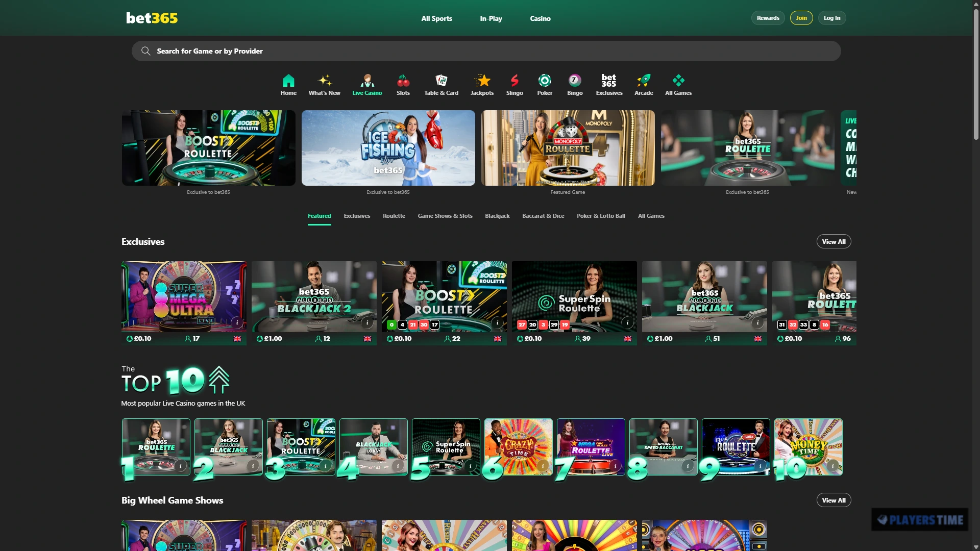The height and width of the screenshot is (551, 980).
Task: Click the page vertical scrollbar
Action: pos(976,74)
